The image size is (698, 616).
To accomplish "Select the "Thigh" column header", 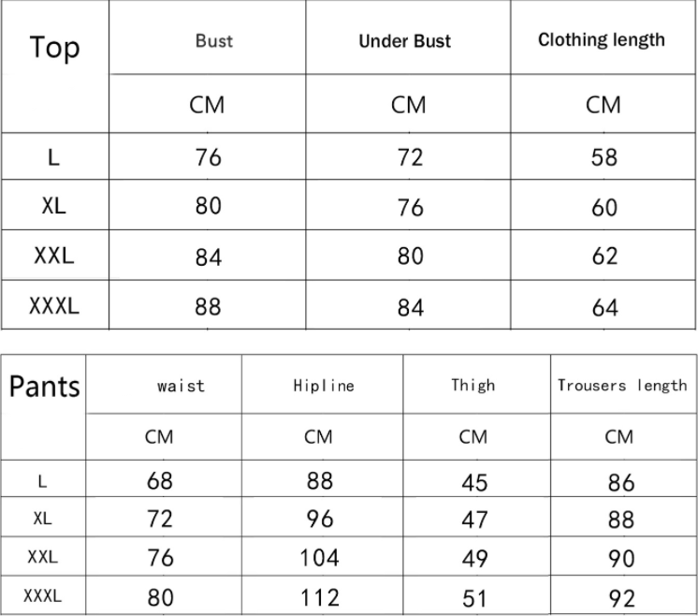I will click(473, 386).
